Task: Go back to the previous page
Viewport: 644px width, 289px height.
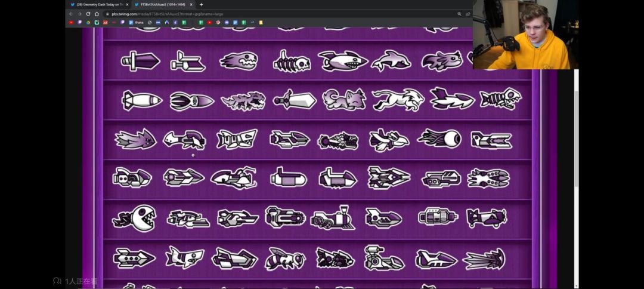Action: (71, 14)
